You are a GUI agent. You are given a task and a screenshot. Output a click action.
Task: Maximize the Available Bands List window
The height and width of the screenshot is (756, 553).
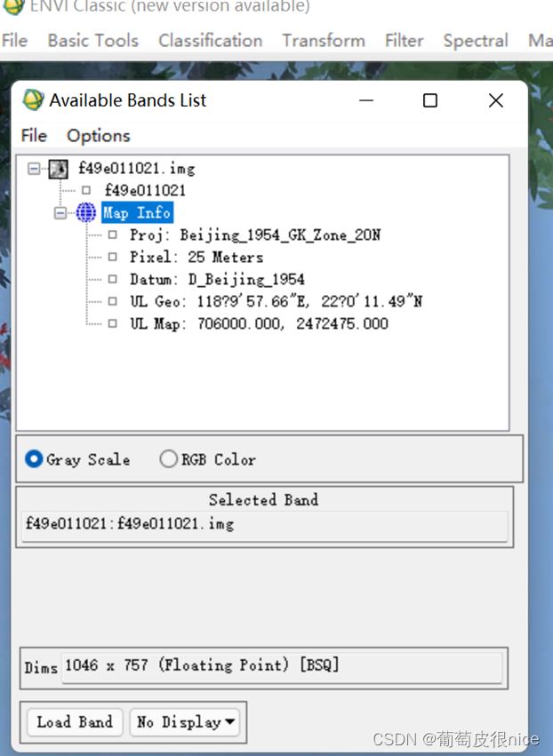point(430,100)
